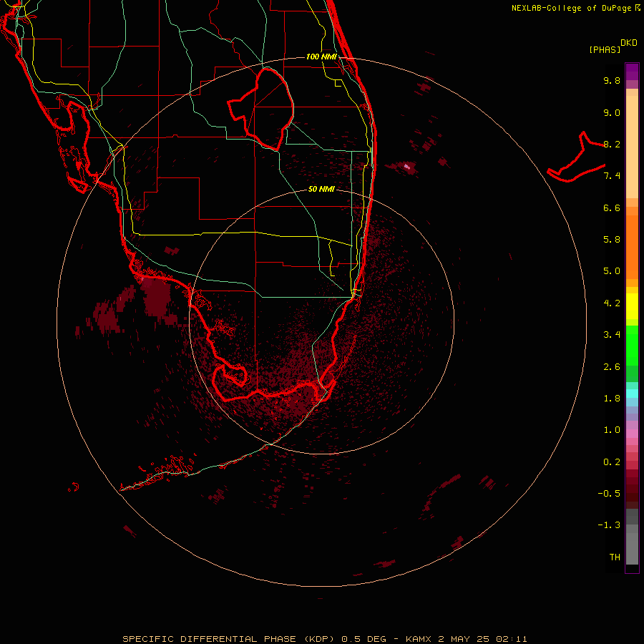Click the 5.8 value on the color scale

[612, 240]
